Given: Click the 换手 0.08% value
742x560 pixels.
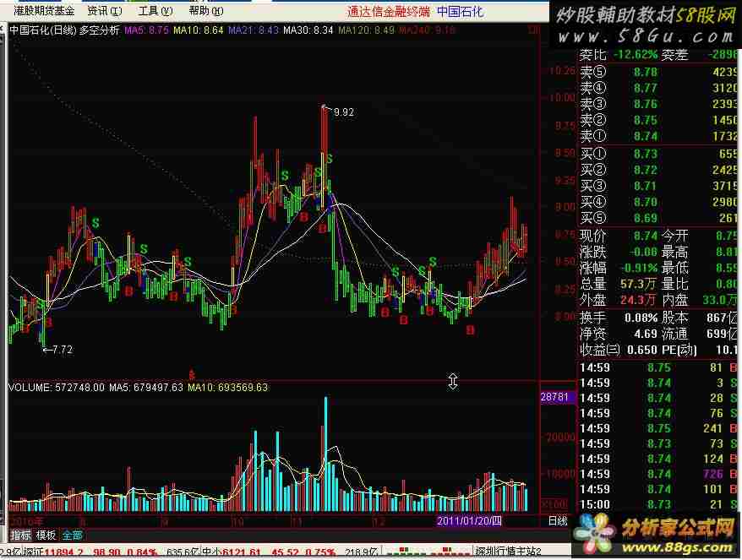Looking at the screenshot, I should [x=641, y=318].
